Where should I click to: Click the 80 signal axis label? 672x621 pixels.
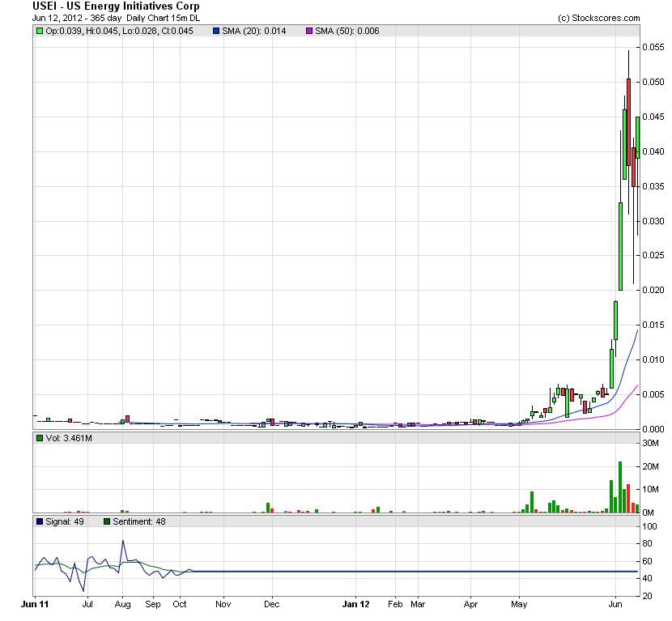tap(648, 543)
